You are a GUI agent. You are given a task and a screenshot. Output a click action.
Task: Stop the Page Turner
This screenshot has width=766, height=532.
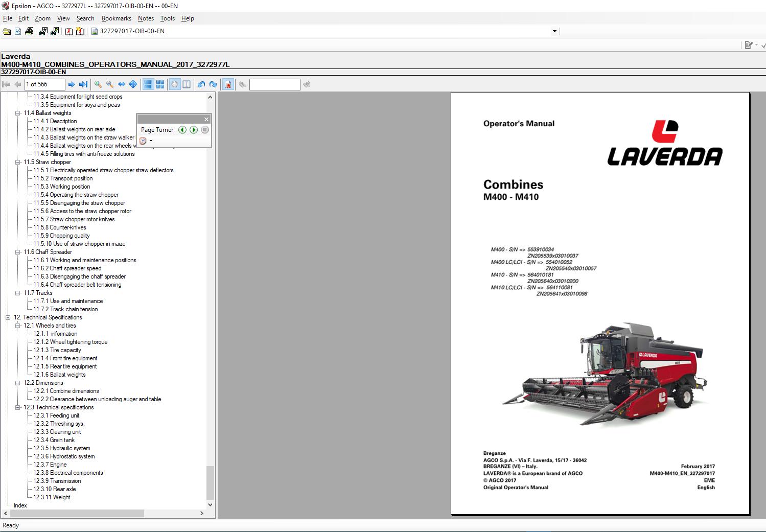coord(205,130)
